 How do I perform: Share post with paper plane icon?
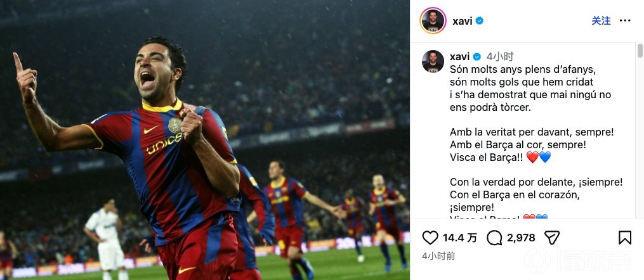pos(552,238)
